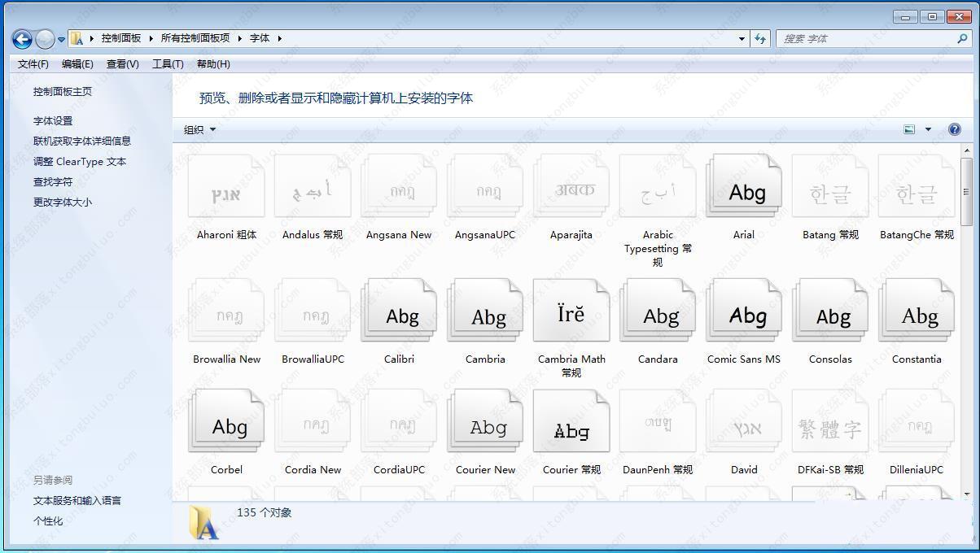Screen dimensions: 980x553
Task: Open the DFKai-SB 常规 font
Action: click(829, 420)
